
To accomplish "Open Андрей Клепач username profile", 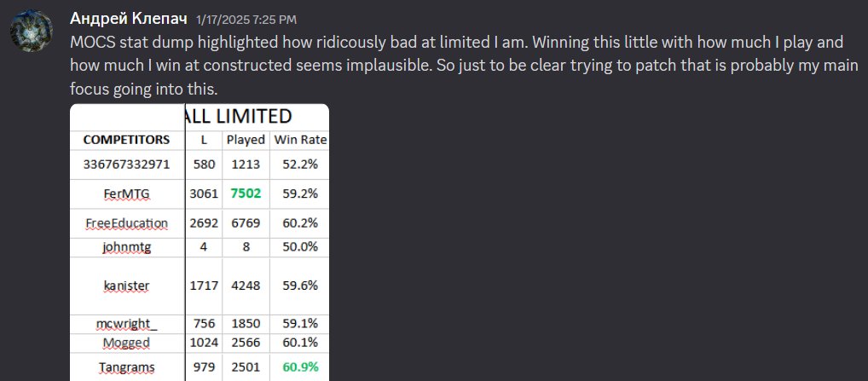I will pyautogui.click(x=129, y=20).
